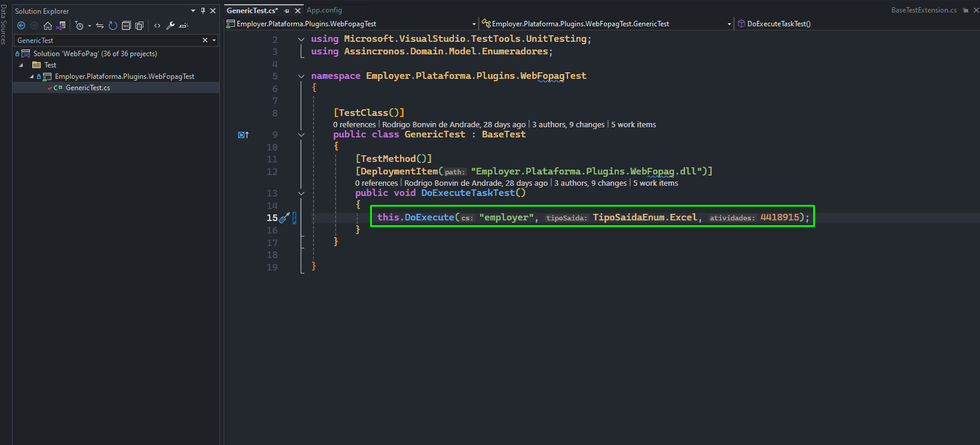Image resolution: width=980 pixels, height=445 pixels.
Task: Switch to the App.config tab
Action: [x=324, y=10]
